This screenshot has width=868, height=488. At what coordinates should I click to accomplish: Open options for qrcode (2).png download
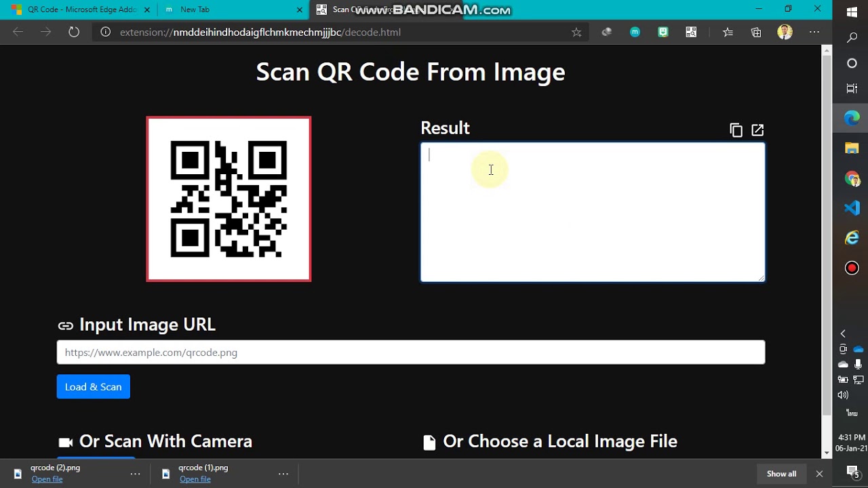[x=135, y=474]
